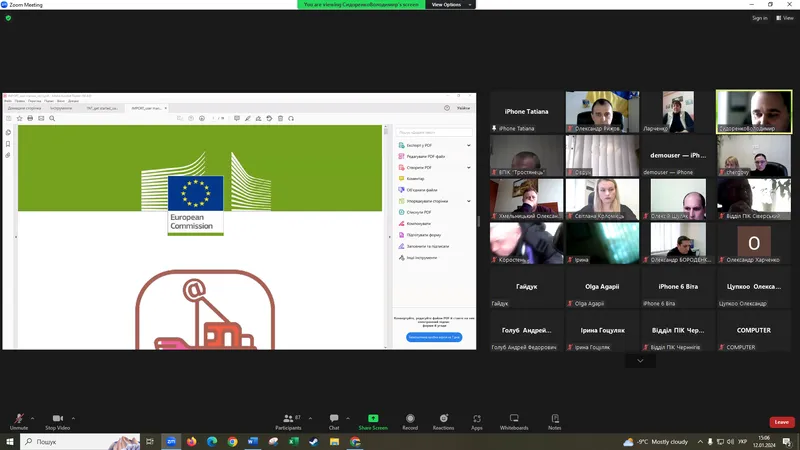Open Zoom Apps
This screenshot has width=800, height=450.
[477, 421]
